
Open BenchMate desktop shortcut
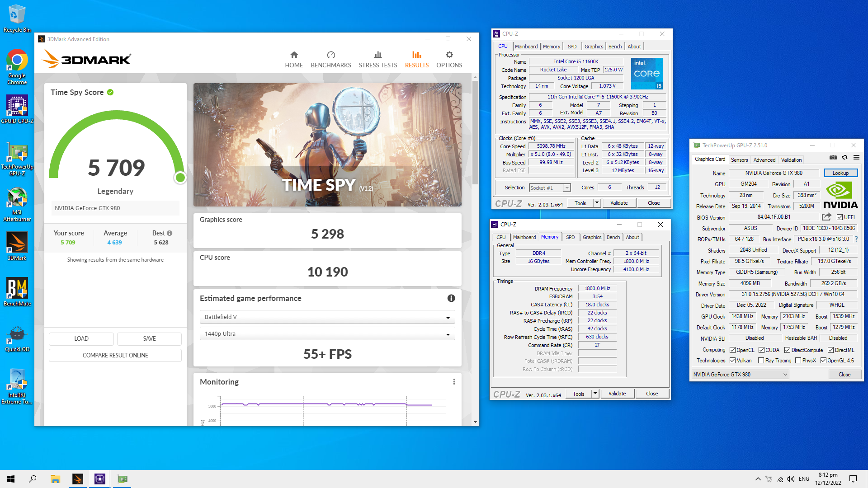(x=17, y=291)
